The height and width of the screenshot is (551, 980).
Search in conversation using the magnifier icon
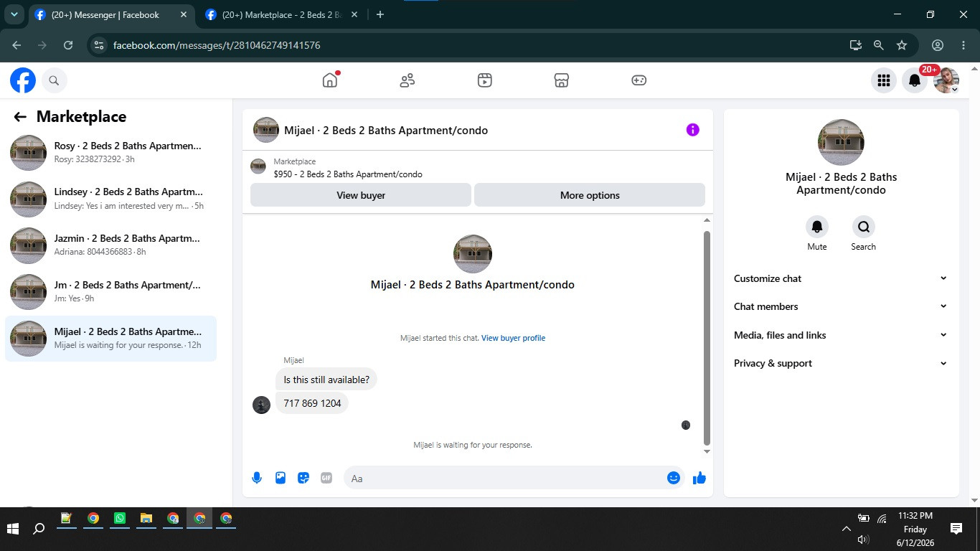pos(864,227)
